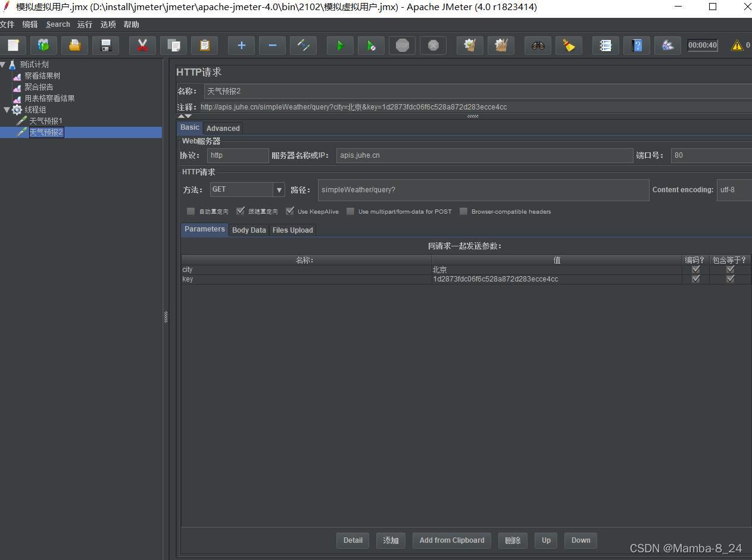Click the New test plan icon
This screenshot has height=560, width=752.
click(13, 45)
